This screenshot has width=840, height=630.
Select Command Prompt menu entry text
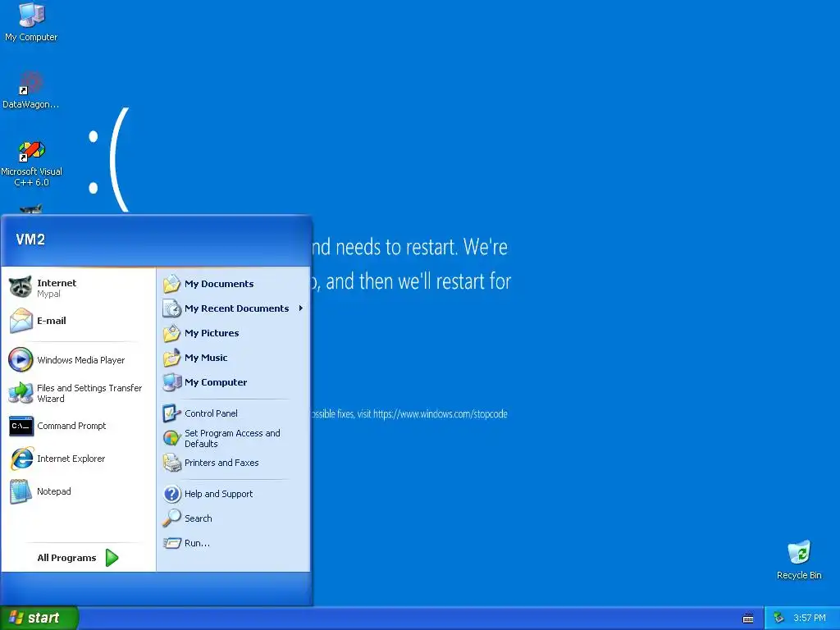coord(71,426)
